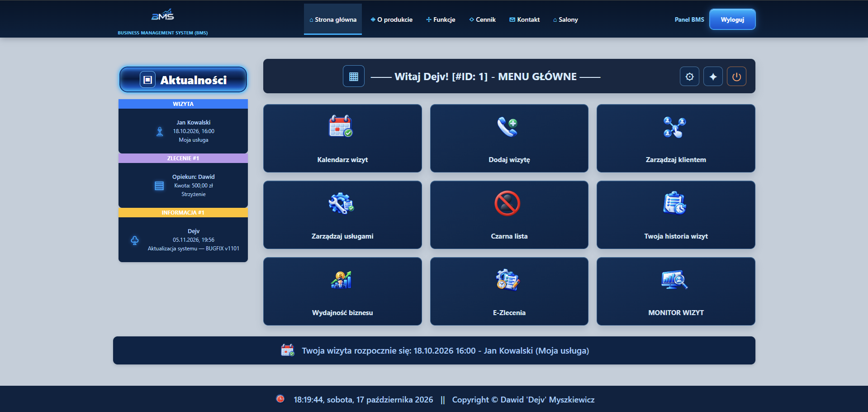Click the Zarządzaj usługami label
Screen dimensions: 868x412
(x=342, y=236)
